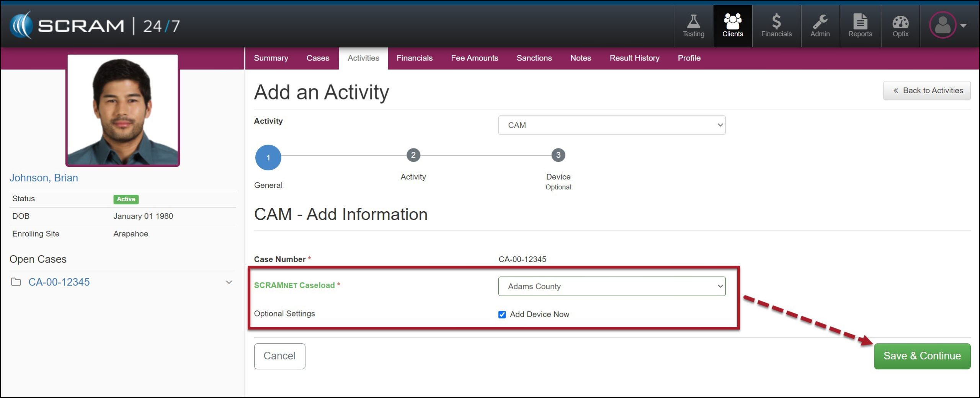Open the SCRAMNET Caseload dropdown
Image resolution: width=980 pixels, height=398 pixels.
pyautogui.click(x=611, y=286)
